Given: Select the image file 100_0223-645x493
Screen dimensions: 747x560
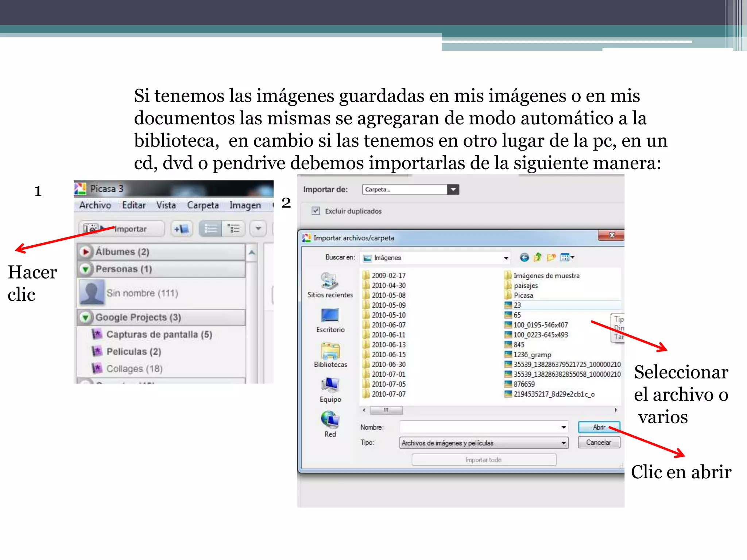Looking at the screenshot, I should 536,334.
